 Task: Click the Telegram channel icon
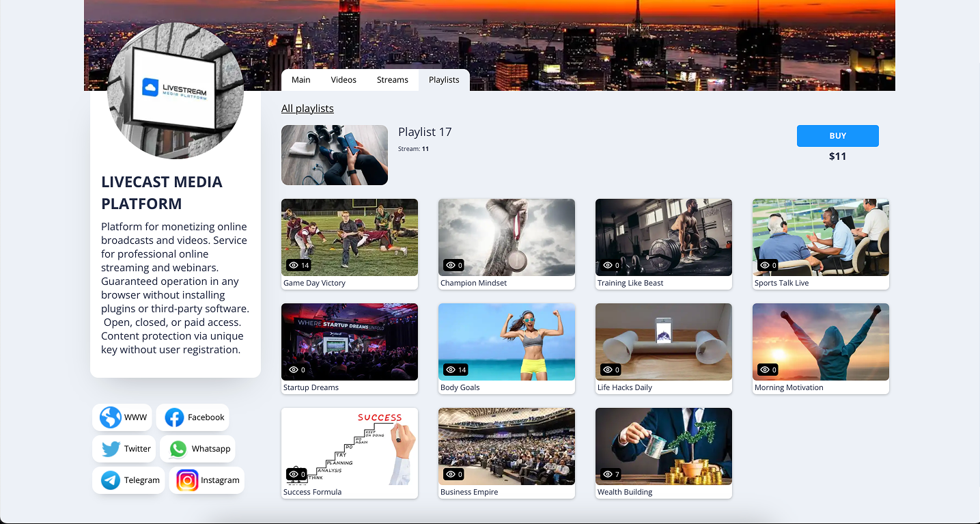(x=110, y=480)
